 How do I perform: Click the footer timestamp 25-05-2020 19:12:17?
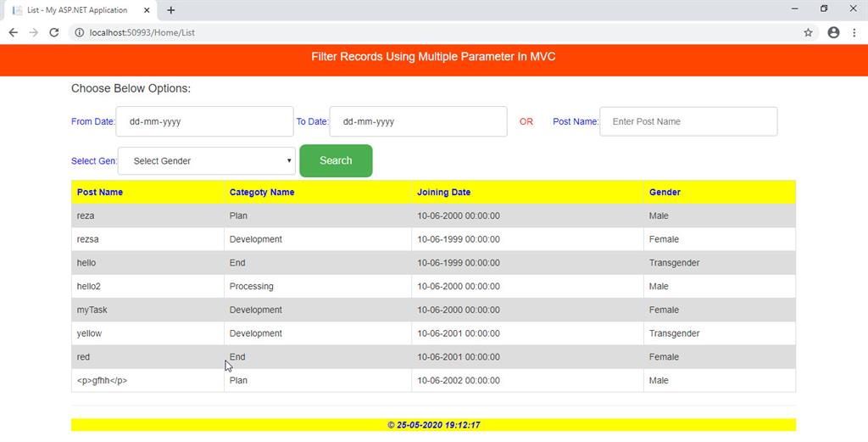click(x=438, y=425)
